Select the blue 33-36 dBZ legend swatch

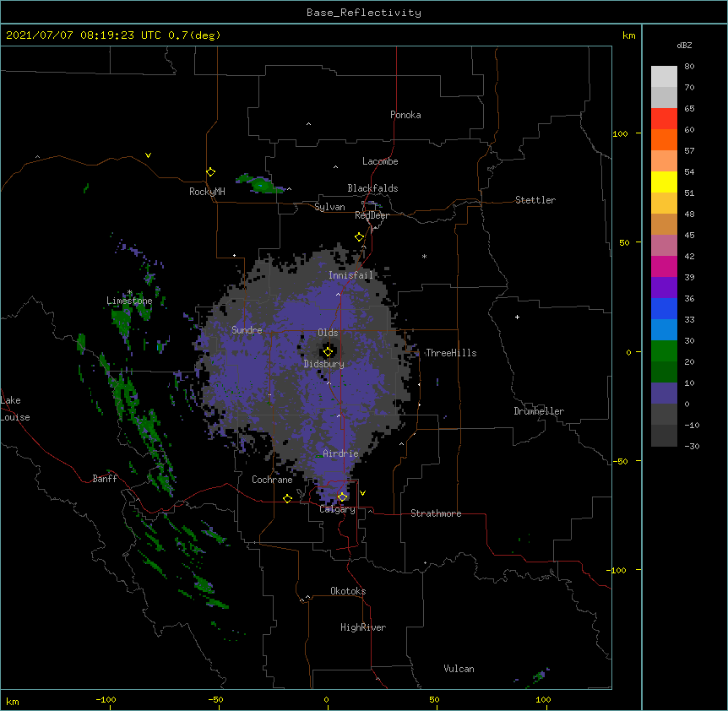(664, 308)
